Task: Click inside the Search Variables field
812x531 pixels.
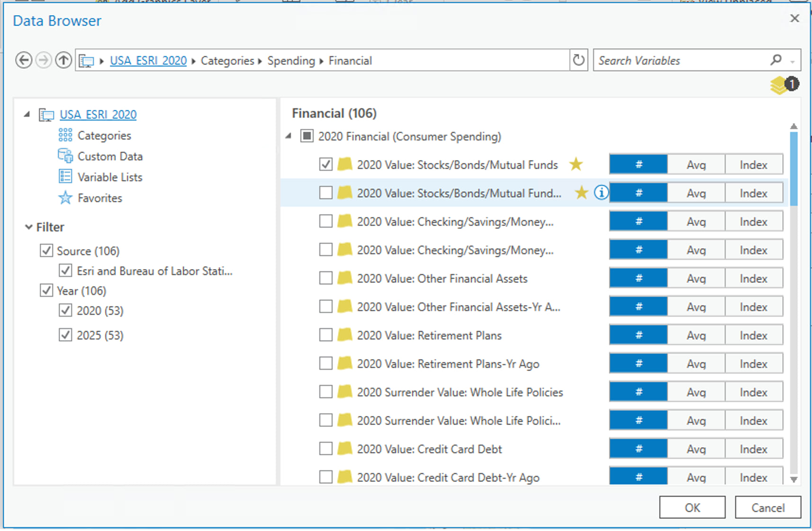Action: coord(673,60)
